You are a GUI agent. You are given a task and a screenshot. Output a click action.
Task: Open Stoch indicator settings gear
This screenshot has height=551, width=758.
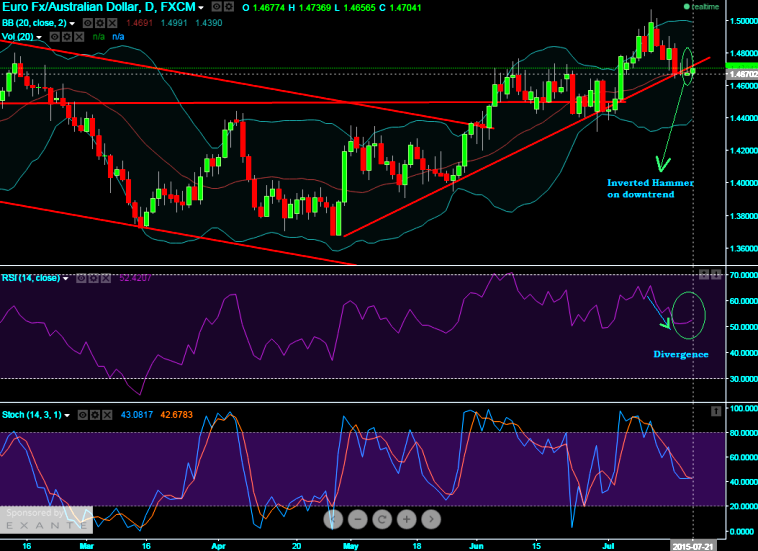pyautogui.click(x=95, y=415)
